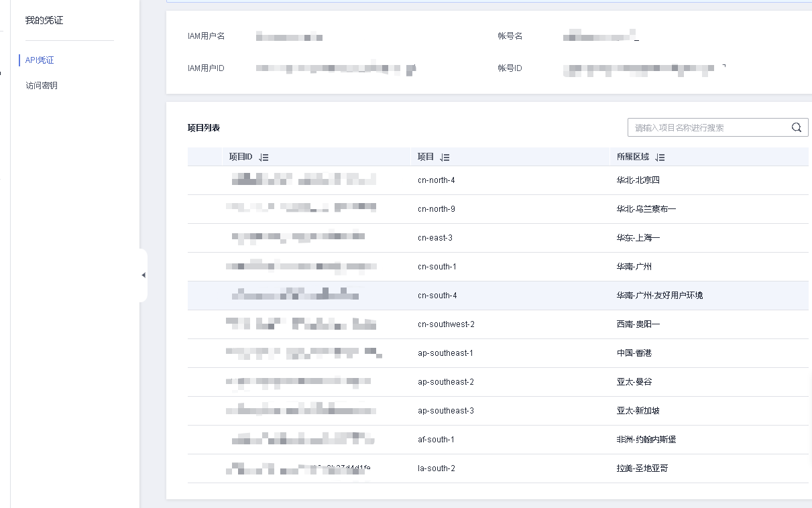812x508 pixels.
Task: Sort by 所属区域 column icon
Action: [660, 157]
